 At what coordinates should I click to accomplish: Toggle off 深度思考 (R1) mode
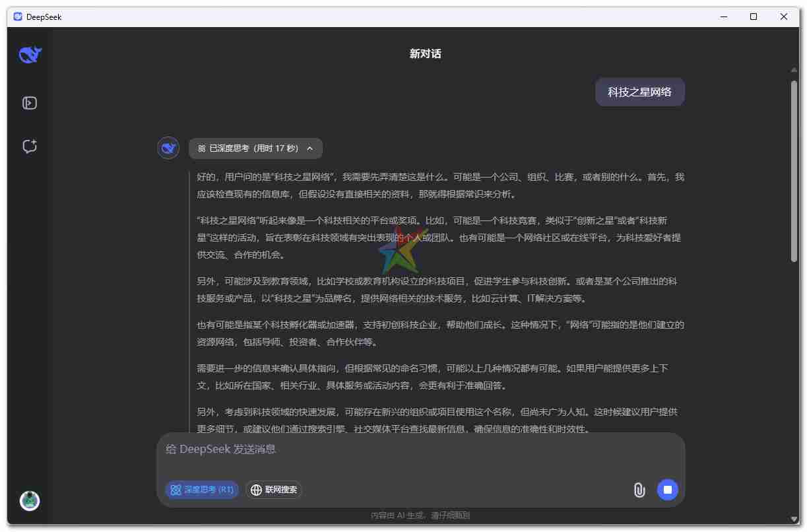pos(201,490)
